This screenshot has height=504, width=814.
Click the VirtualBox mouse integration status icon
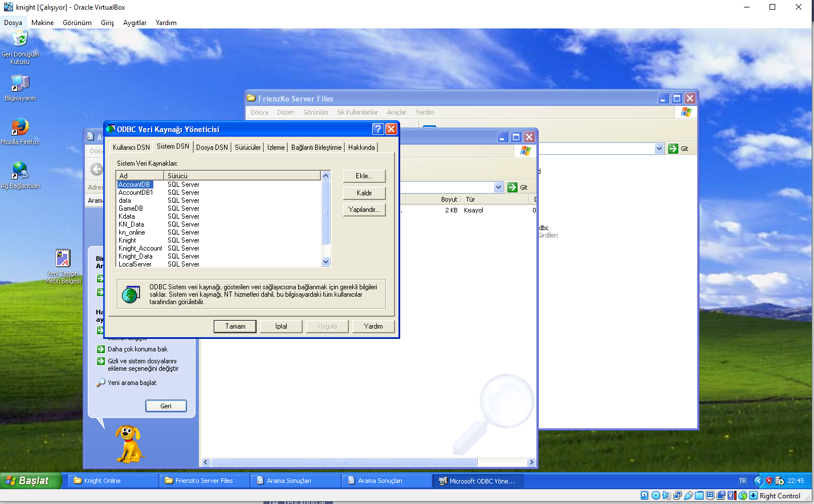point(743,495)
